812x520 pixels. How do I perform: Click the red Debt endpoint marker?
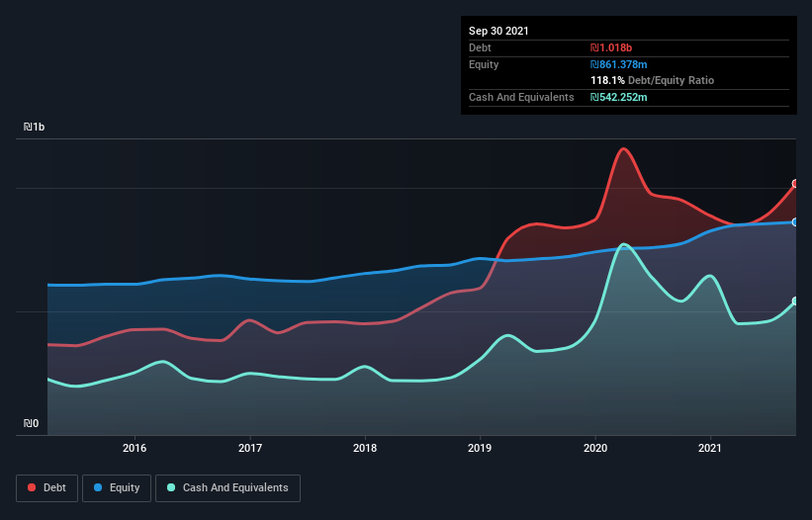pos(796,184)
